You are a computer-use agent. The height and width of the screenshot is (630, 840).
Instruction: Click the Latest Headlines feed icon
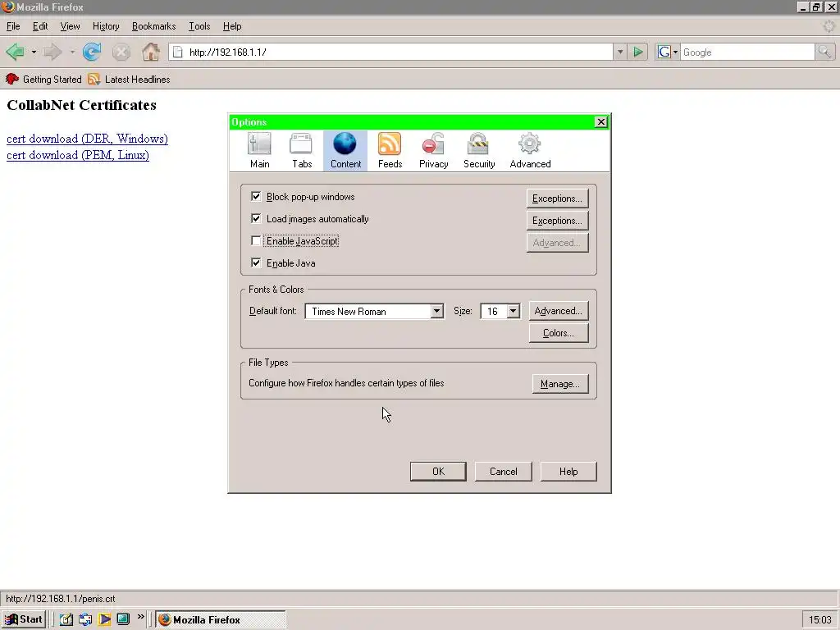click(94, 80)
